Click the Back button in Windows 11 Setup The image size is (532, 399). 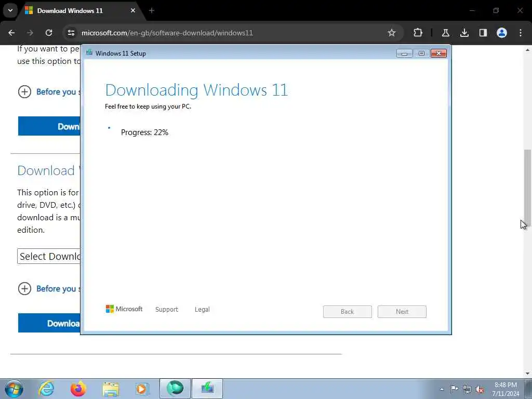coord(348,312)
